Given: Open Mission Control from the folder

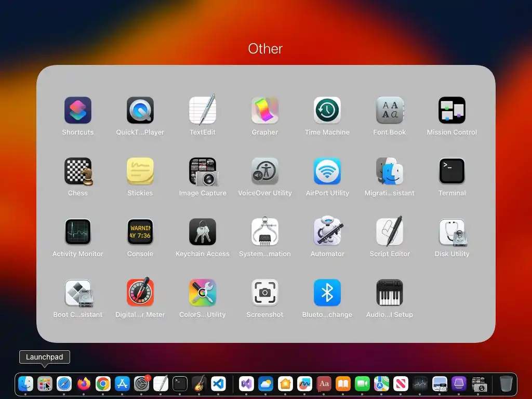Looking at the screenshot, I should [452, 110].
